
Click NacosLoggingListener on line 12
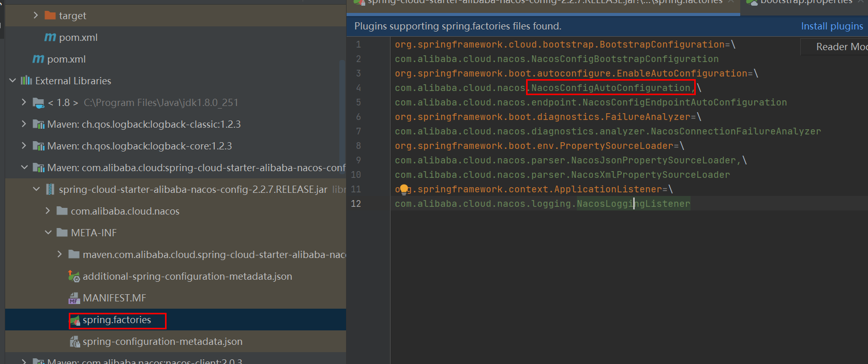(634, 204)
